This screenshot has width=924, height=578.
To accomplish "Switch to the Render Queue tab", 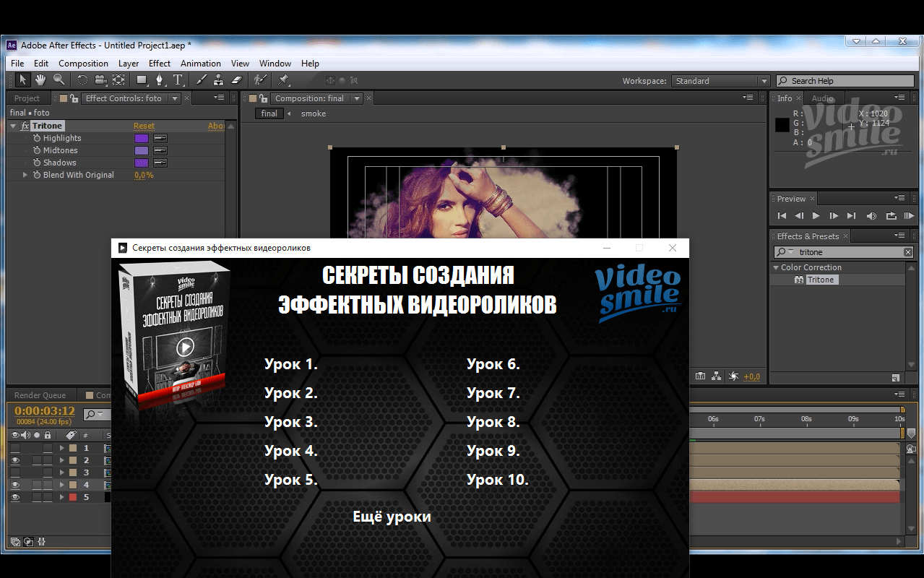I will (x=40, y=395).
